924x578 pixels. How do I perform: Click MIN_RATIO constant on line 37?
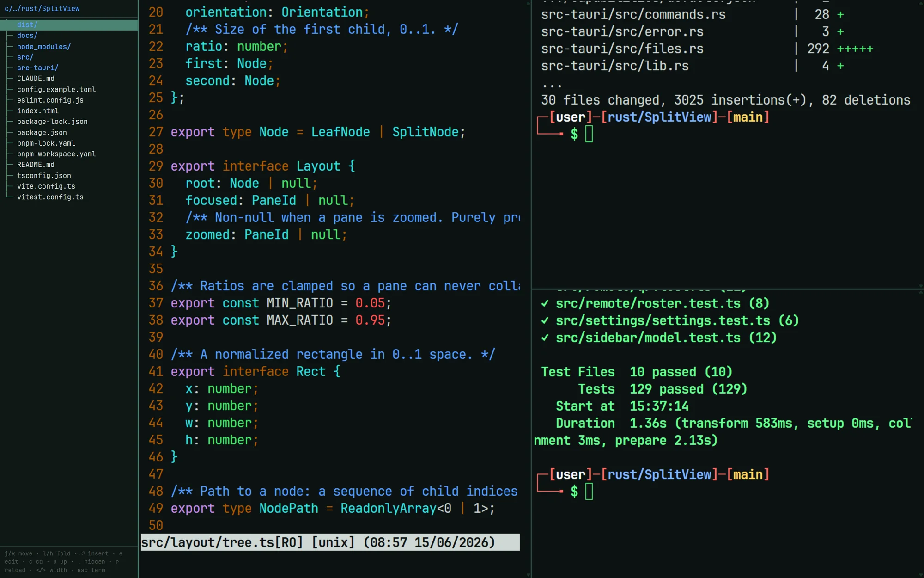click(299, 303)
